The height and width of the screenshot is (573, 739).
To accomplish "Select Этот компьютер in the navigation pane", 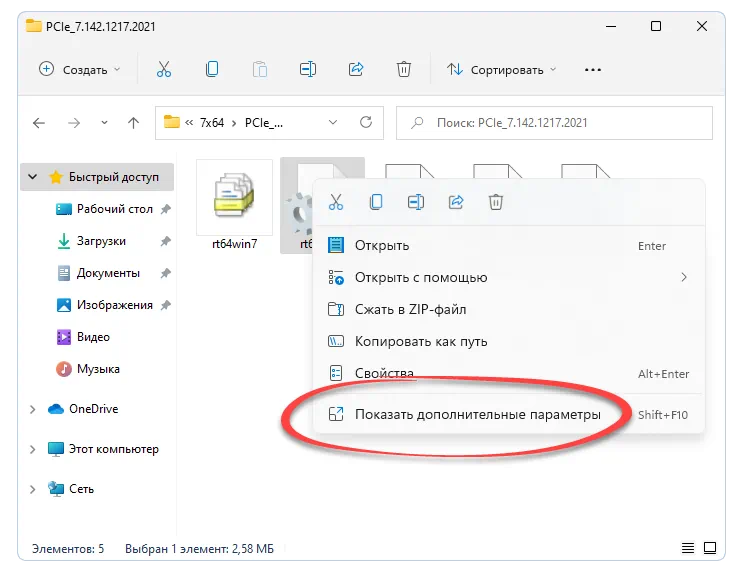I will pos(114,449).
